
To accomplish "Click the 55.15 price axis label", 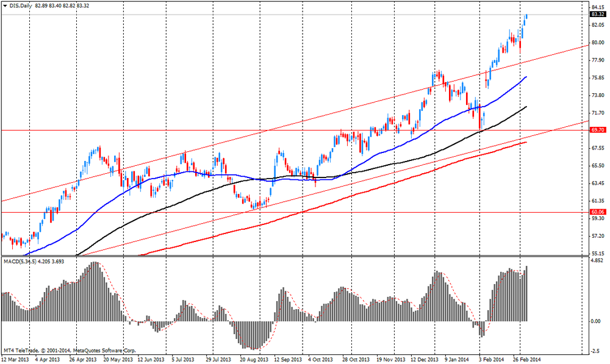I will click(x=598, y=254).
